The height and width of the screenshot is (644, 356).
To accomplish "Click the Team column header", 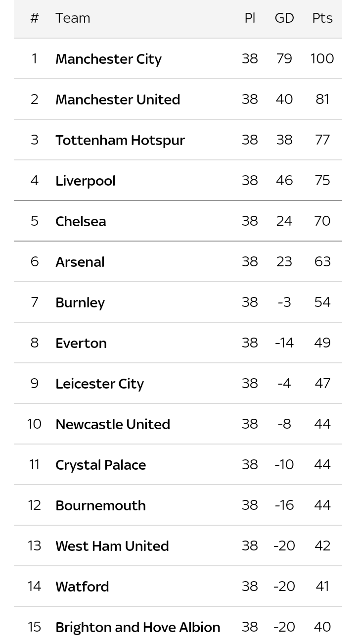I will click(73, 18).
